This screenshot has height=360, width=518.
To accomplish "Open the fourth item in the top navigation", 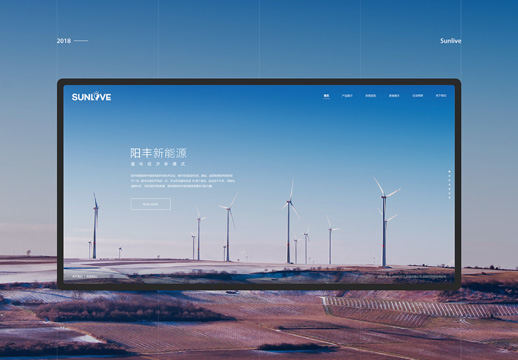I will [394, 96].
